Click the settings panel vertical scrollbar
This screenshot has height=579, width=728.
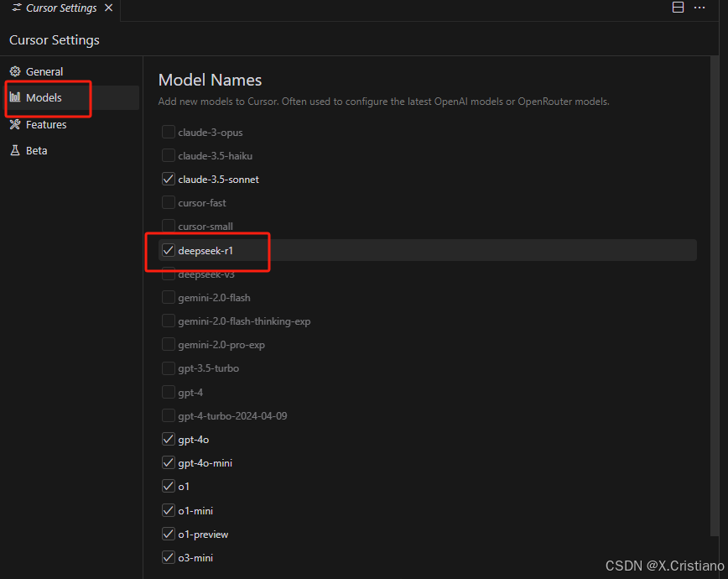pos(714,295)
